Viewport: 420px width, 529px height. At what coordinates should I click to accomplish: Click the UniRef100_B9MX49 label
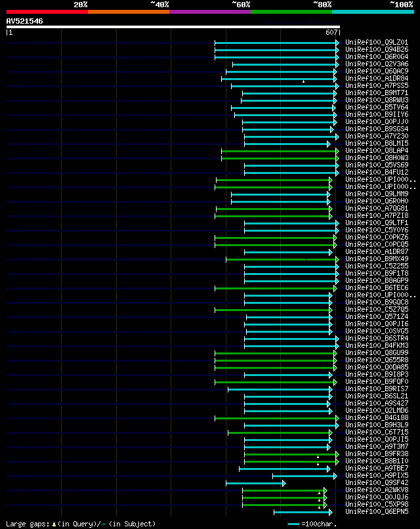tap(377, 259)
